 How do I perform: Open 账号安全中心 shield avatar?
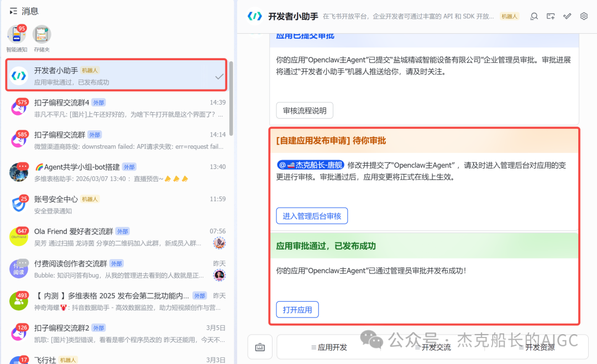click(x=19, y=204)
